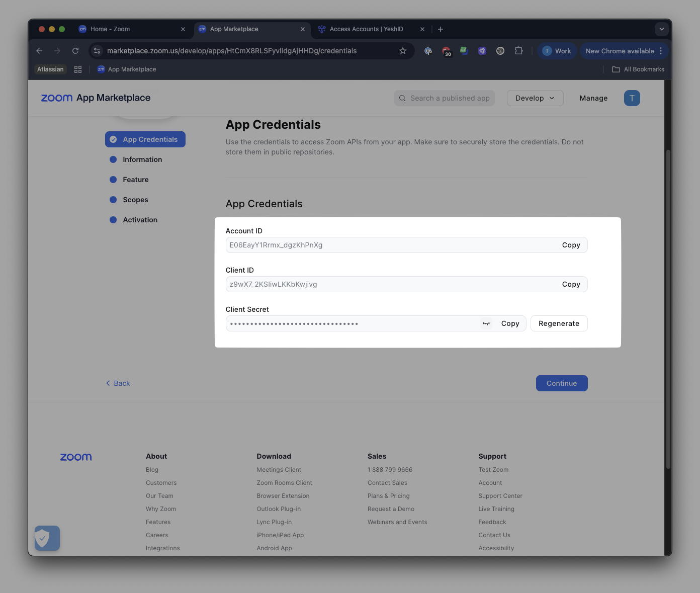Open a new tab with plus icon

pyautogui.click(x=441, y=29)
